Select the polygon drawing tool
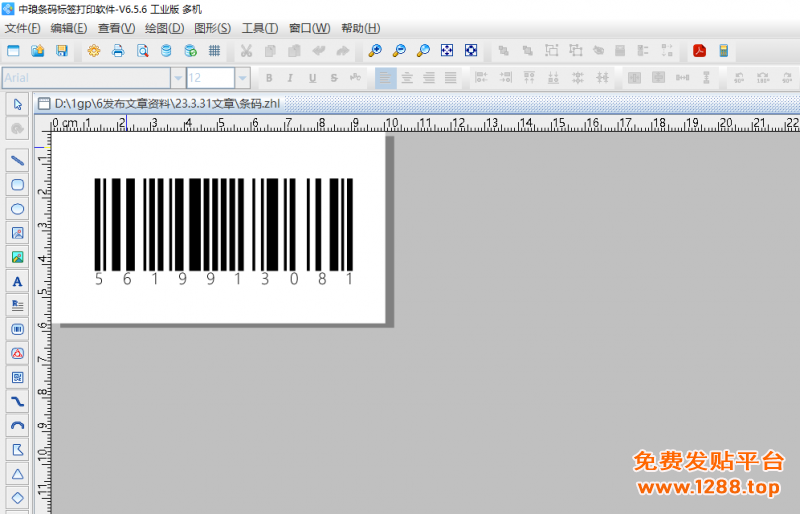 [x=17, y=450]
